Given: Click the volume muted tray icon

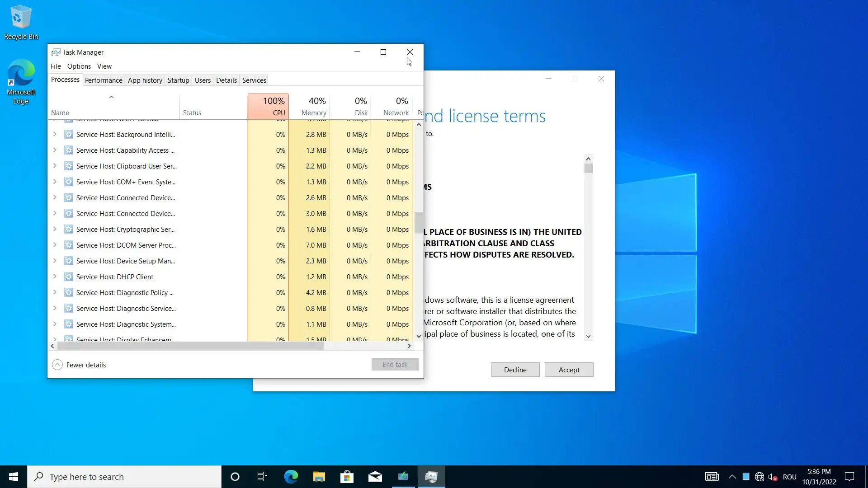Looking at the screenshot, I should click(x=772, y=477).
